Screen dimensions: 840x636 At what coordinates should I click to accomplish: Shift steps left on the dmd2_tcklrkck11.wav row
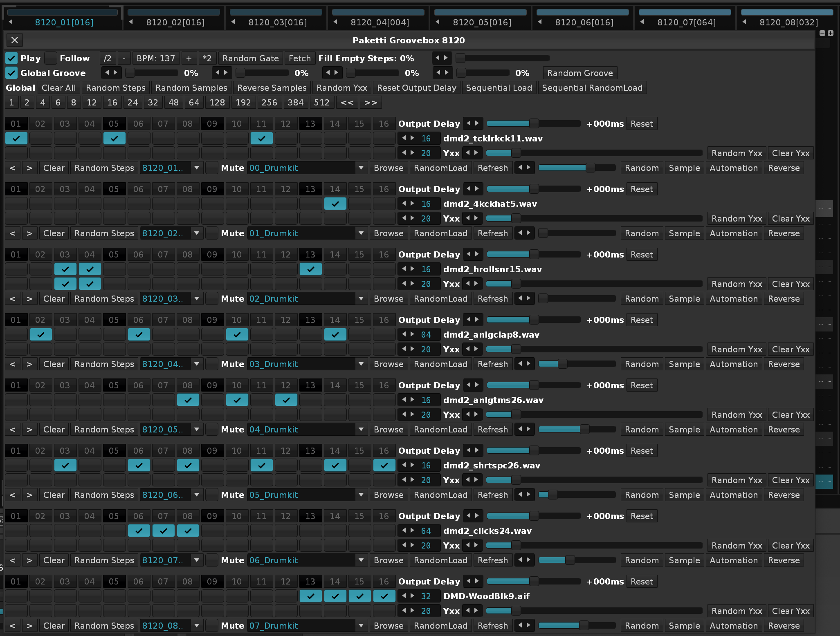(13, 168)
